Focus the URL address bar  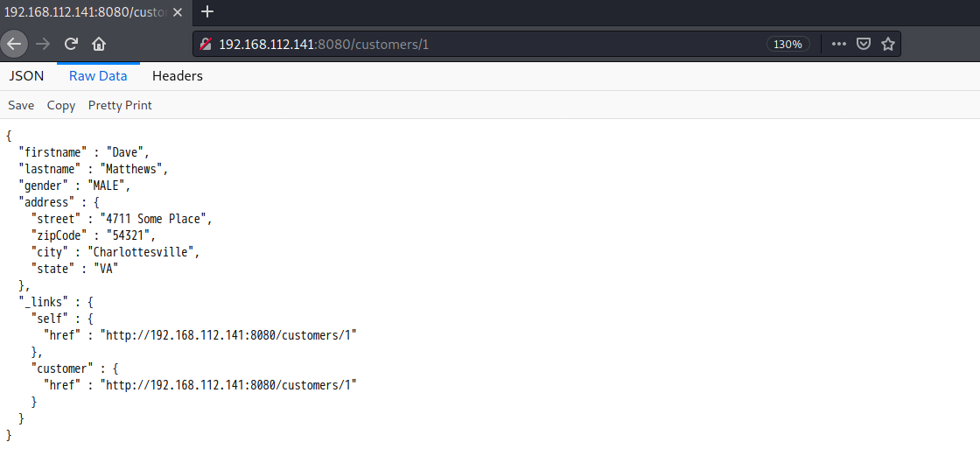[487, 45]
